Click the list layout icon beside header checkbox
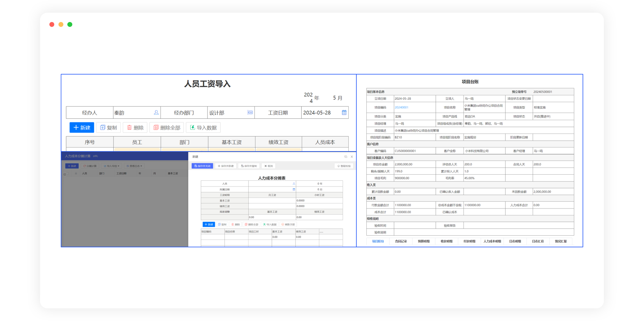This screenshot has width=644, height=321. point(64,174)
